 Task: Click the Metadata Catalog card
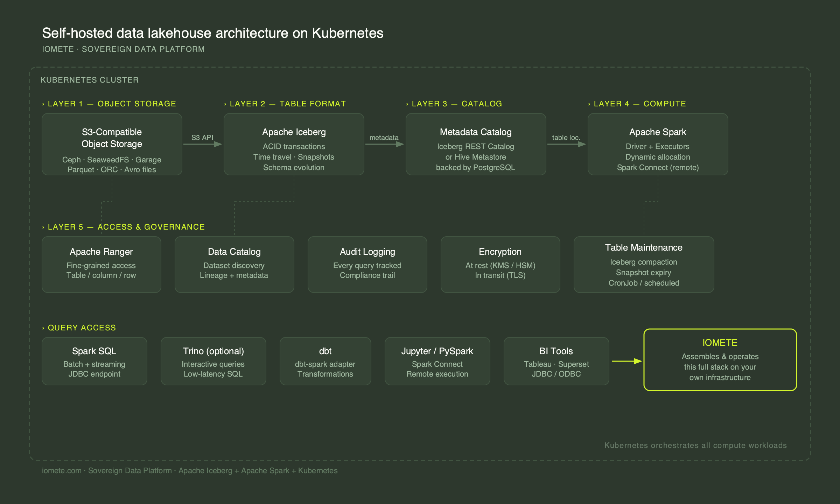point(476,144)
